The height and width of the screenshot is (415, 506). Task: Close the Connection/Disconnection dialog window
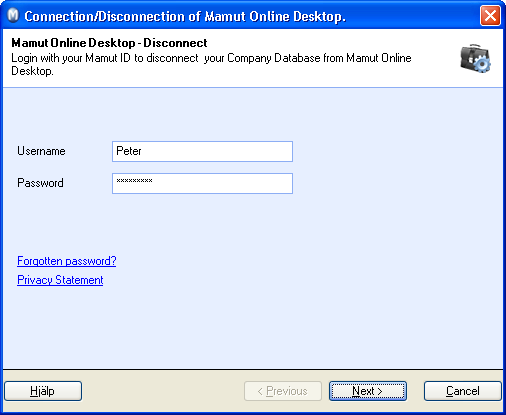point(490,15)
